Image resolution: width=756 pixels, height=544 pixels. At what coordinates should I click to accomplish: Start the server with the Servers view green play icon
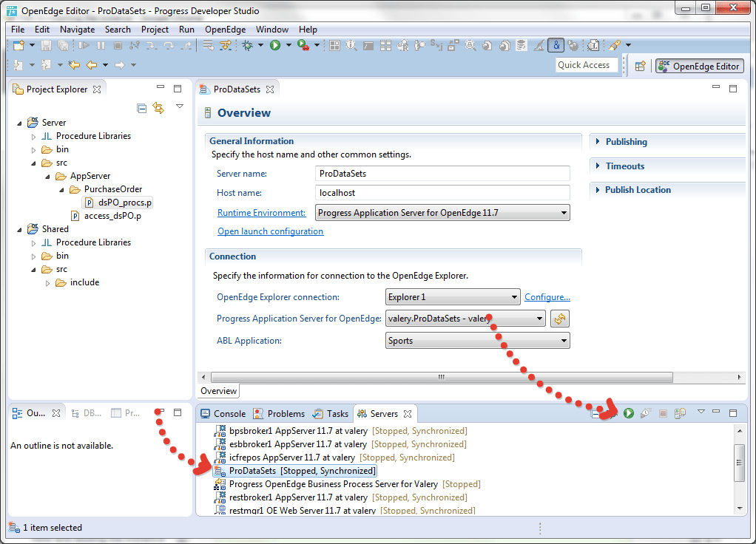pyautogui.click(x=628, y=413)
